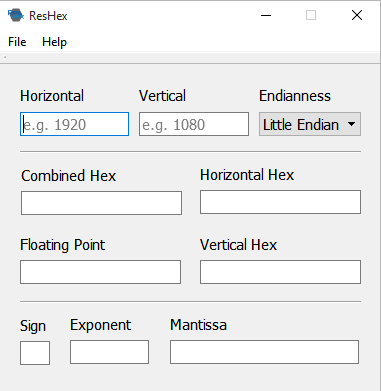Click the Vertical resolution input field
The width and height of the screenshot is (381, 391).
(x=194, y=124)
